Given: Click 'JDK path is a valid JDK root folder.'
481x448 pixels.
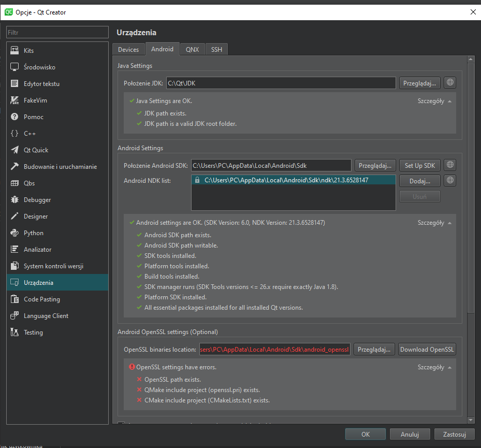Looking at the screenshot, I should (x=191, y=124).
